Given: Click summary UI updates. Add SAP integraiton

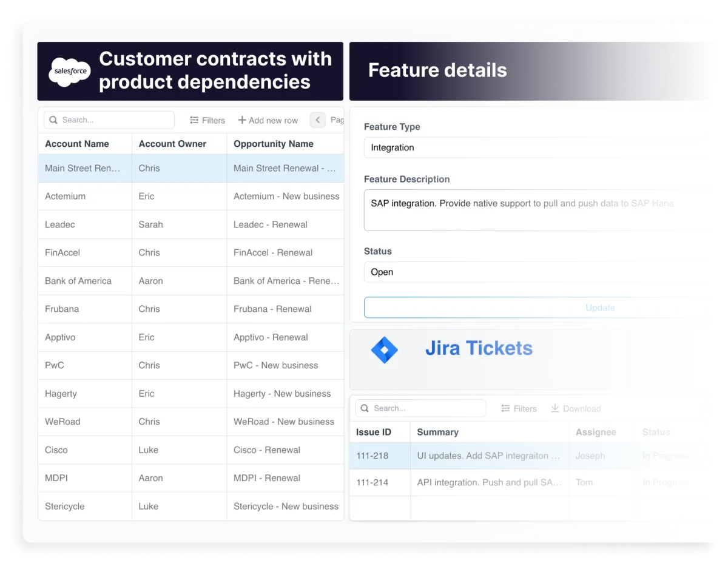Looking at the screenshot, I should coord(488,456).
